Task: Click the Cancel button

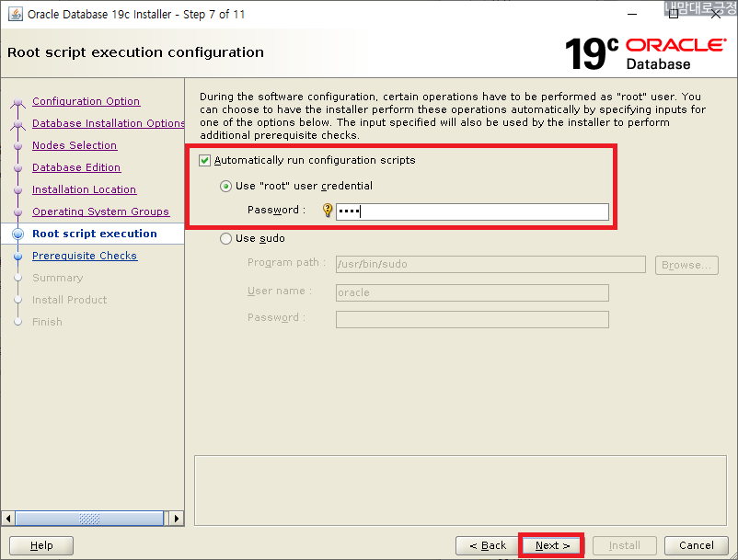Action: (696, 545)
